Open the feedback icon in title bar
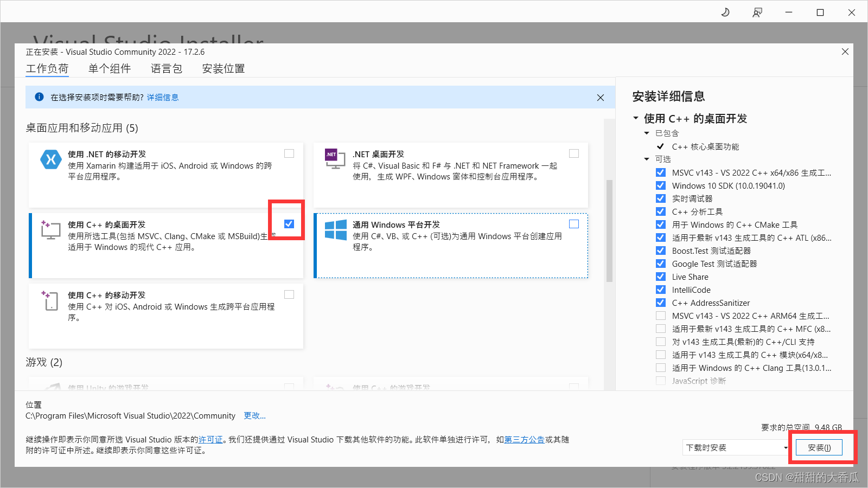Image resolution: width=868 pixels, height=488 pixels. (x=757, y=12)
